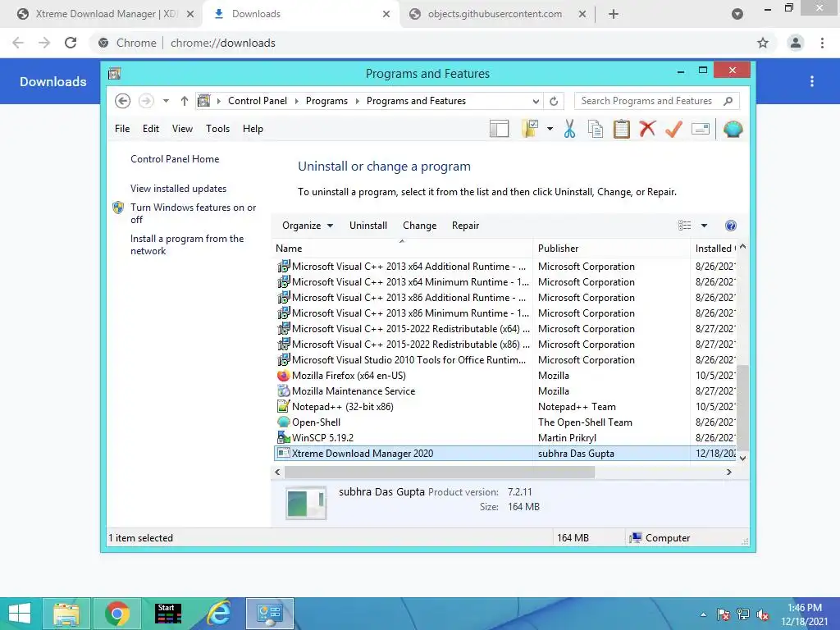Image resolution: width=840 pixels, height=630 pixels.
Task: Click the blue Help question mark icon
Action: click(x=730, y=226)
